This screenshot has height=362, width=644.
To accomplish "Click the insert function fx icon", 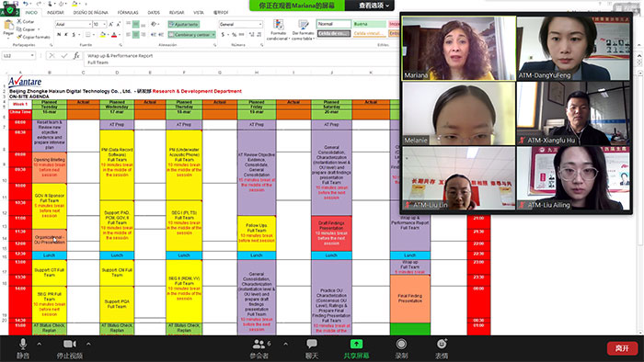I will point(76,56).
